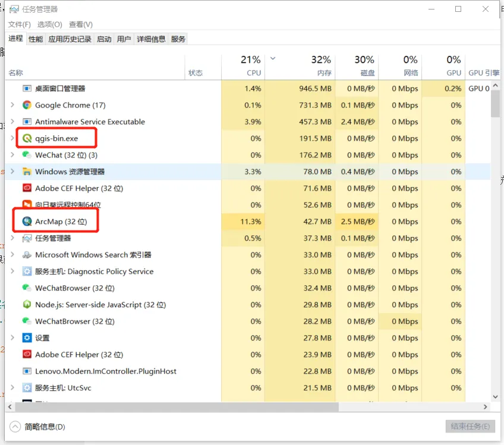Sort processes by the 名称 column
Image resolution: width=504 pixels, height=445 pixels.
[x=95, y=67]
